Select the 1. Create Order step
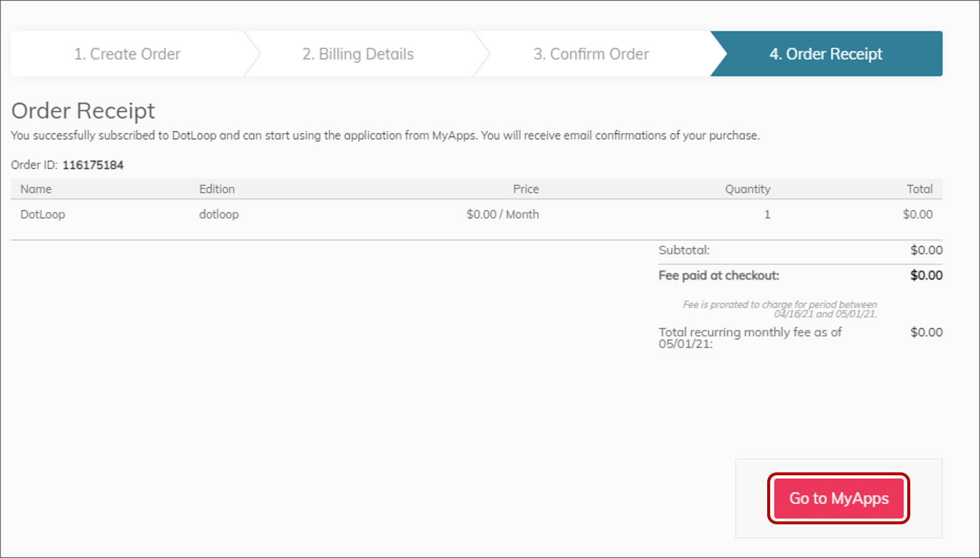This screenshot has width=980, height=558. [127, 53]
